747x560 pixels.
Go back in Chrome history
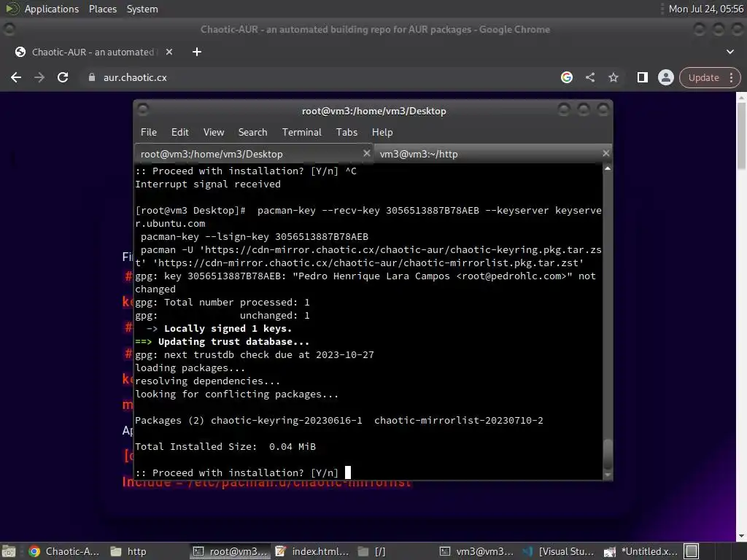click(x=16, y=77)
